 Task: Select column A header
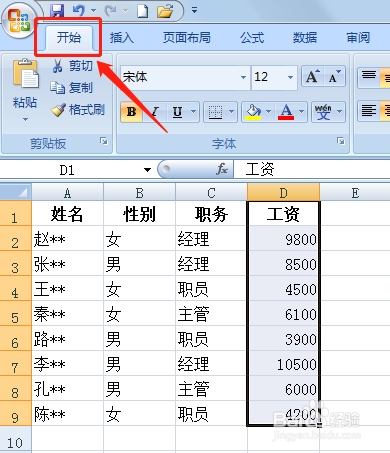coord(68,193)
